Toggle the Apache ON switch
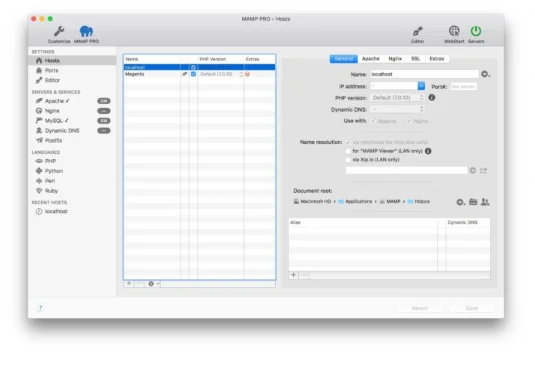 pyautogui.click(x=104, y=101)
